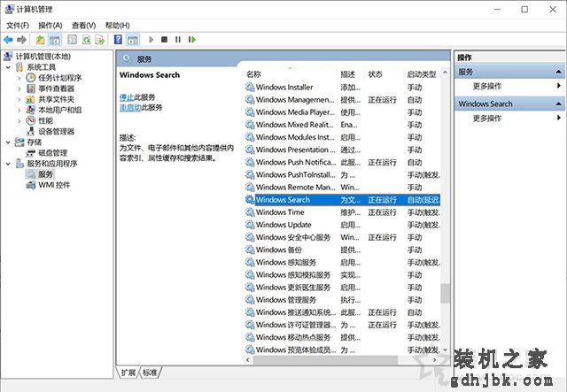Viewport: 567px width, 392px height.
Task: Collapse the 系统工具 tree node
Action: 8,67
